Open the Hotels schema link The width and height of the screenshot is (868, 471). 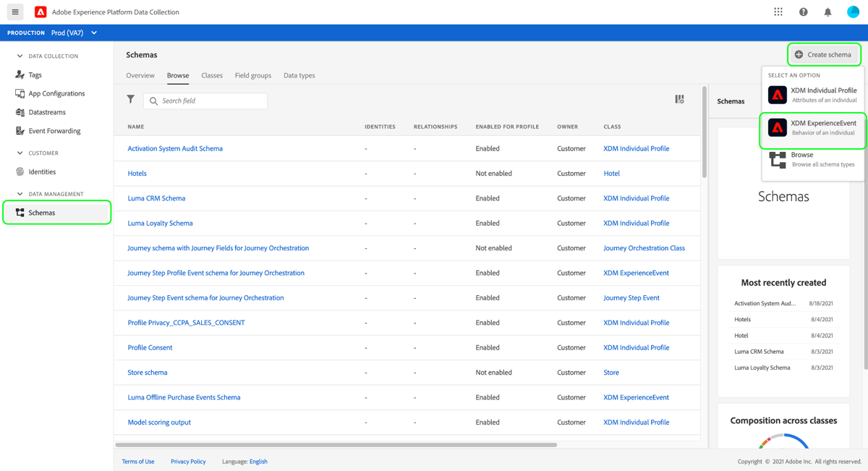pos(137,173)
